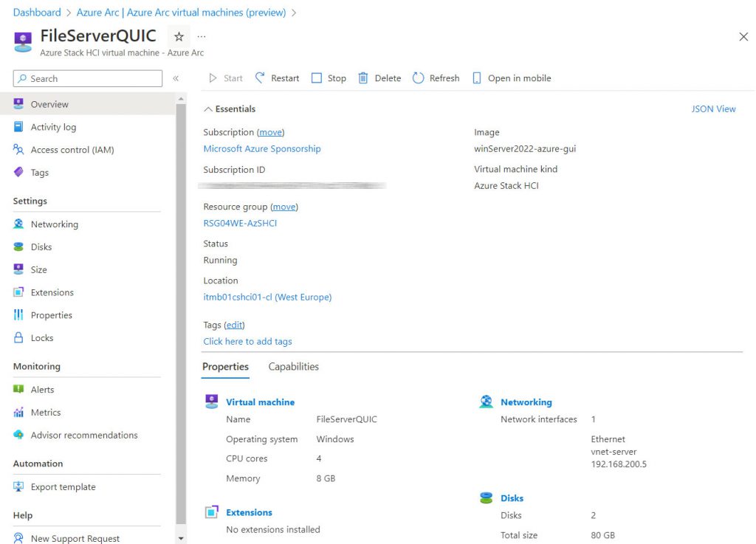Go to Azure Arc virtual machines breadcrumb
This screenshot has height=544, width=756.
click(182, 12)
